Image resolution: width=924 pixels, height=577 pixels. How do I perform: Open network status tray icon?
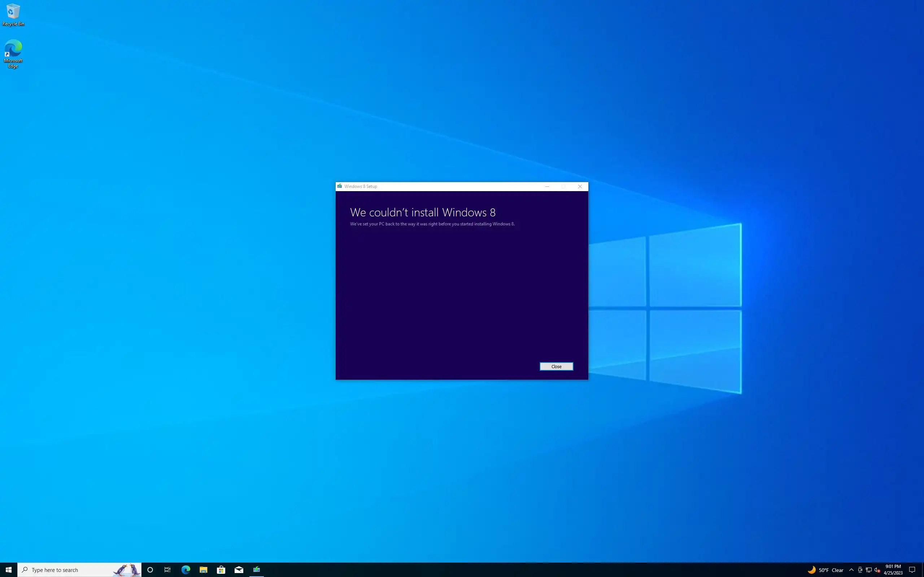869,570
